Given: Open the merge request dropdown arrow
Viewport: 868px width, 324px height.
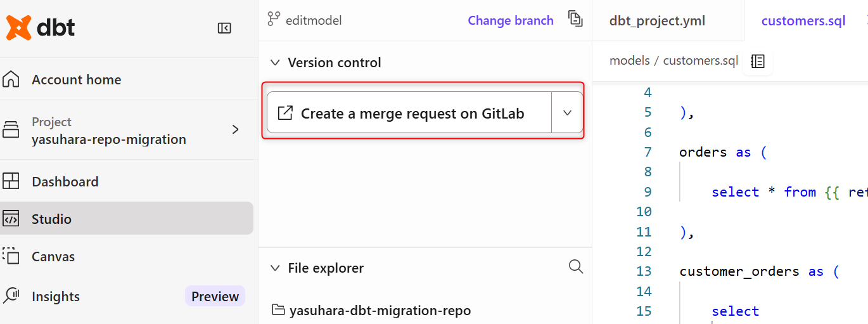Looking at the screenshot, I should pos(567,113).
